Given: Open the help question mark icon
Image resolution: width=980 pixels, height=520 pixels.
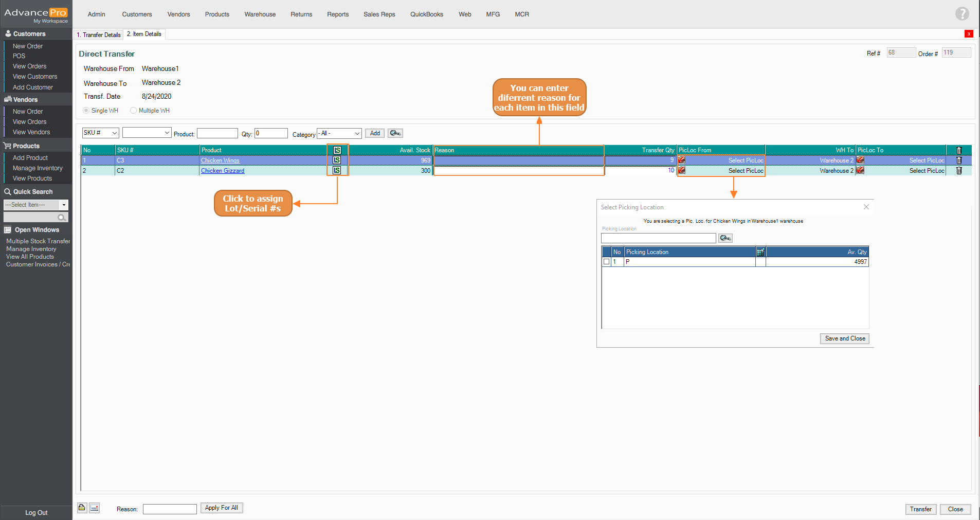Looking at the screenshot, I should pyautogui.click(x=962, y=14).
